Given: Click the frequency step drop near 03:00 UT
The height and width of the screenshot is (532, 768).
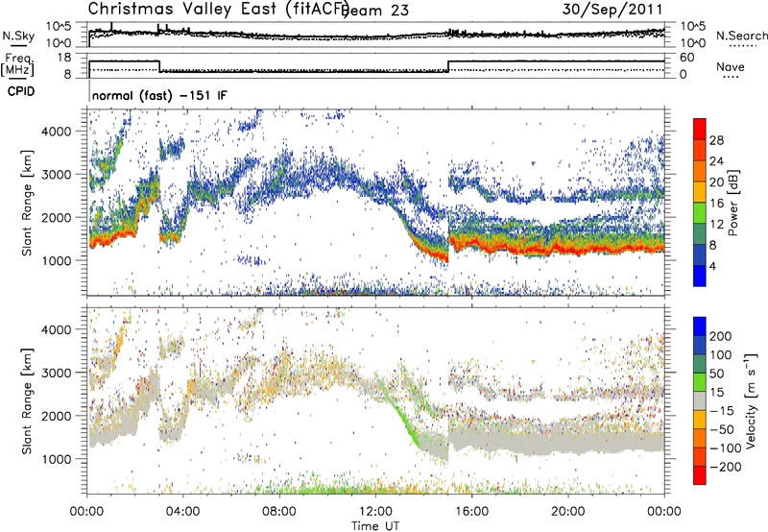Looking at the screenshot, I should 160,66.
